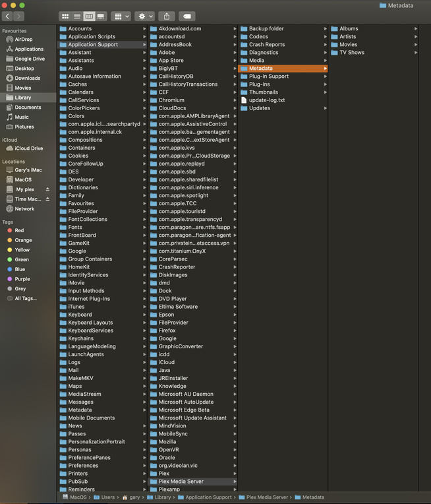
Task: Expand the TV Shows folder arrow
Action: click(x=416, y=52)
